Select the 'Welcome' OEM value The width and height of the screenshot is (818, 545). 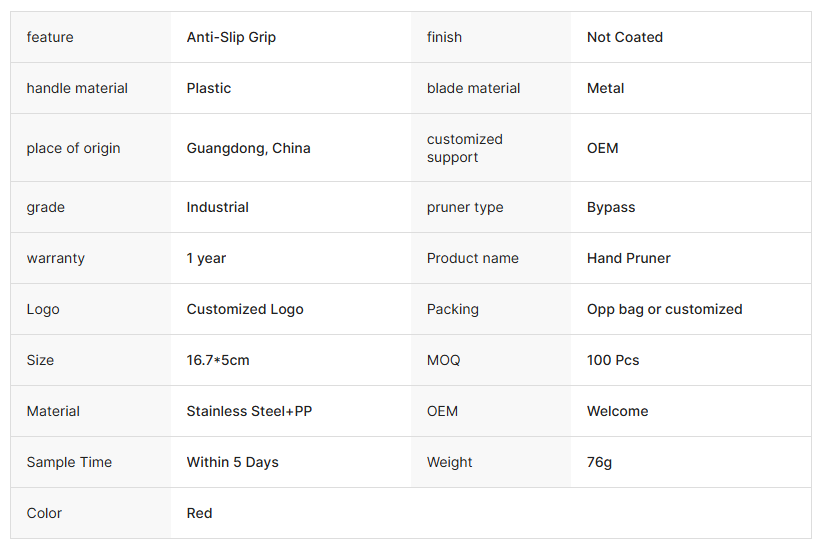[x=617, y=411]
